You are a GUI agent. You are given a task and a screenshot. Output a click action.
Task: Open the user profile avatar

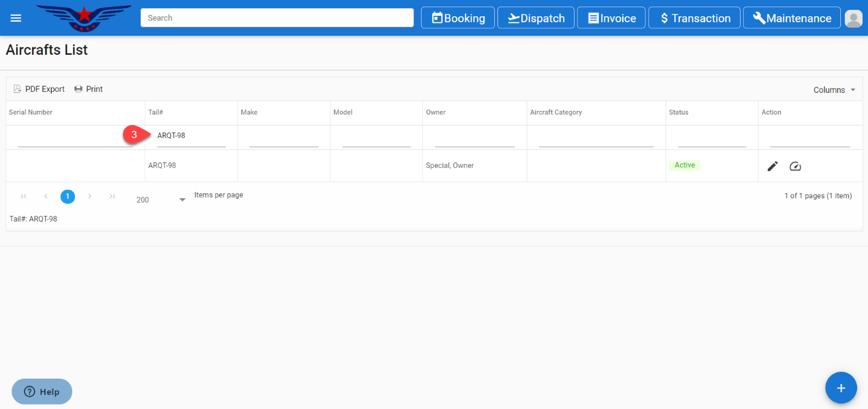click(853, 18)
